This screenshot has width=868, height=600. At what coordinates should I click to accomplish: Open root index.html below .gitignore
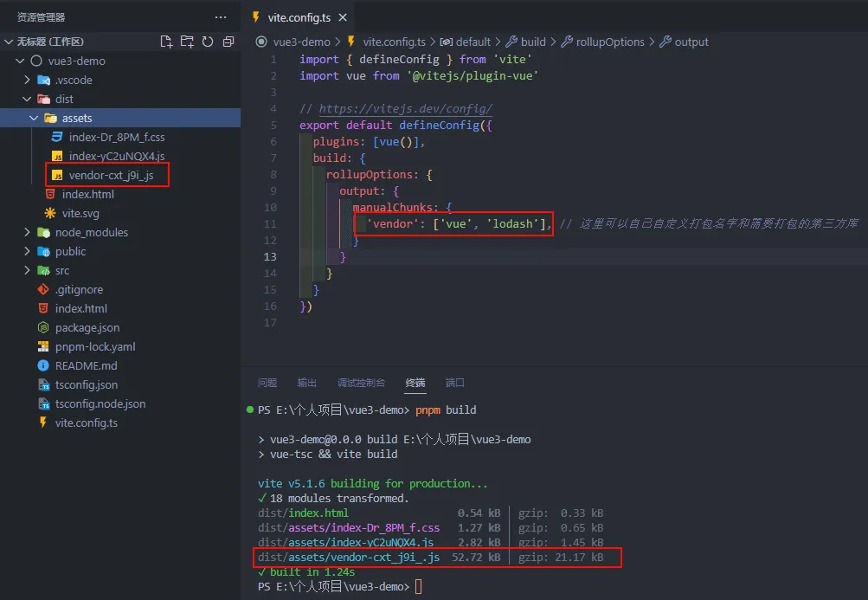click(x=81, y=308)
